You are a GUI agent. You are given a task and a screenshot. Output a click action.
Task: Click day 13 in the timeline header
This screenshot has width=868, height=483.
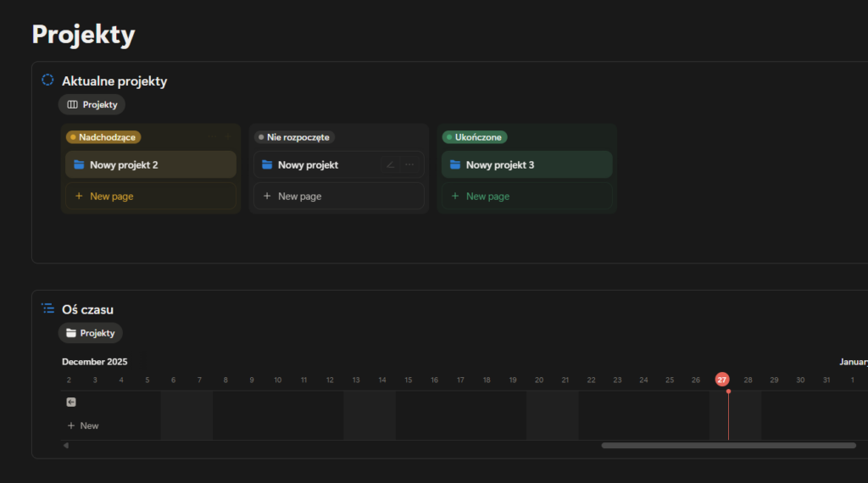pos(356,380)
